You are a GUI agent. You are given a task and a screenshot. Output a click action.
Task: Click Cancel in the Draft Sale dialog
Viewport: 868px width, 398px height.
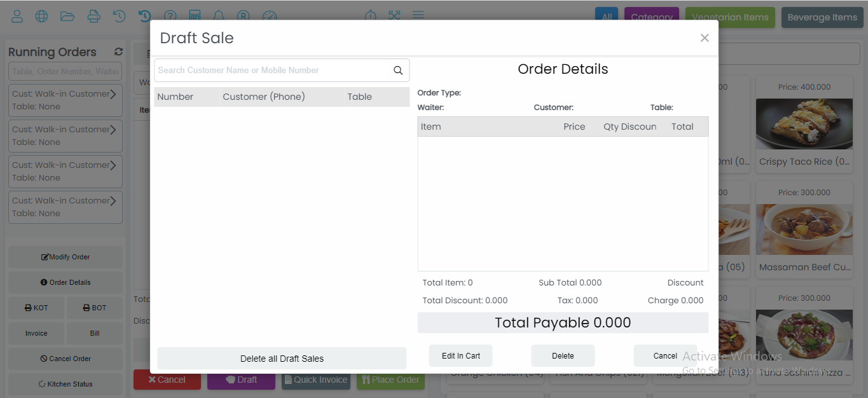[x=665, y=356]
